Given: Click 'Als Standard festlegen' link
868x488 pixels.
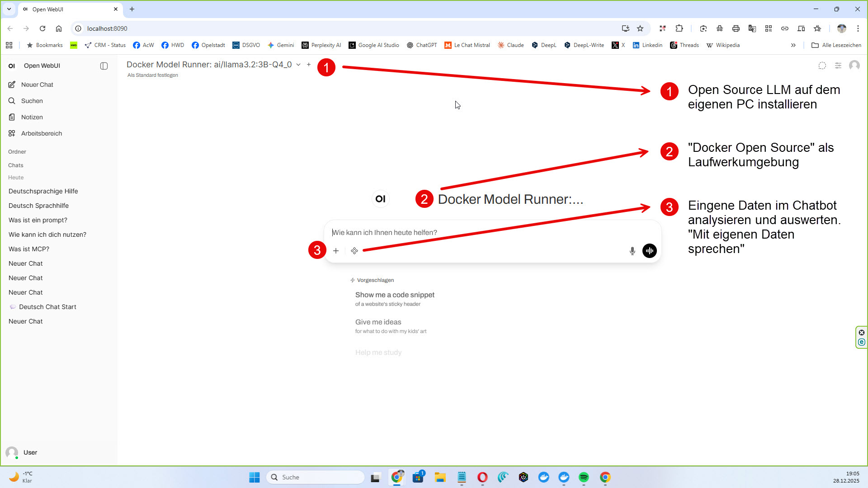Looking at the screenshot, I should 153,75.
